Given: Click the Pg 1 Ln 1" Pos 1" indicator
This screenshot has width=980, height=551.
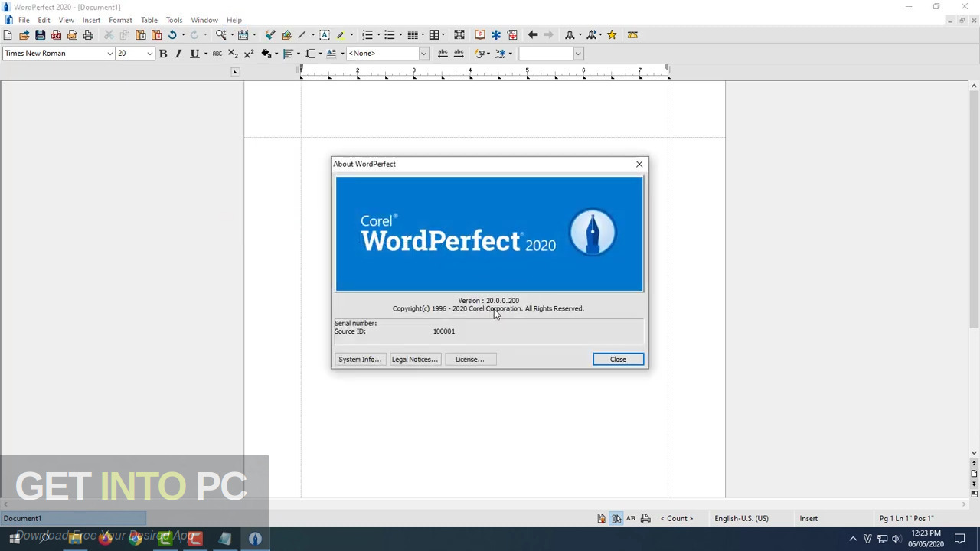Looking at the screenshot, I should pyautogui.click(x=906, y=518).
